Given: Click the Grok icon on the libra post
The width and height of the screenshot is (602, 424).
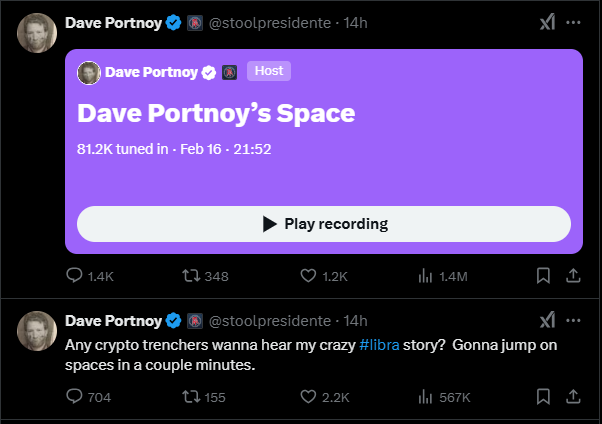Looking at the screenshot, I should pos(547,320).
